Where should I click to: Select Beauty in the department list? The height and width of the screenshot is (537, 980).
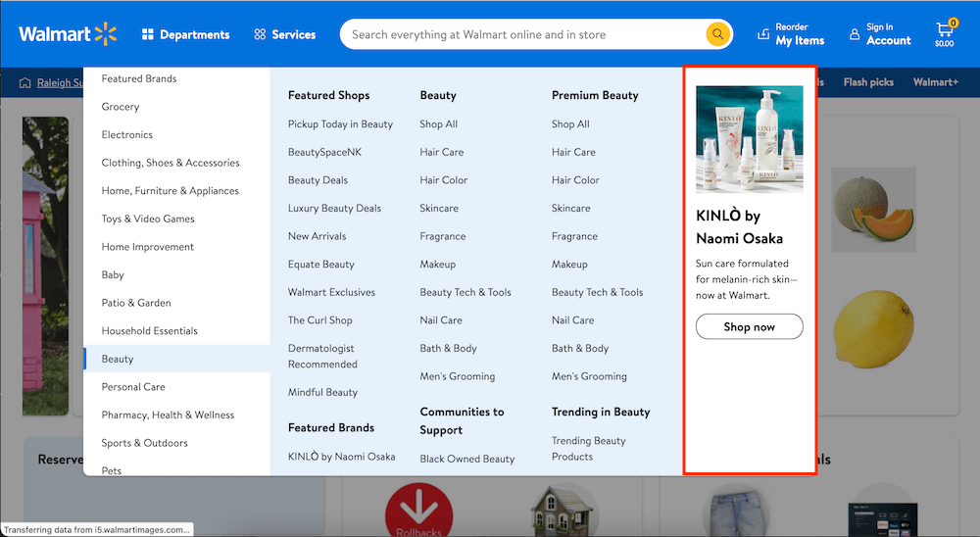point(118,359)
